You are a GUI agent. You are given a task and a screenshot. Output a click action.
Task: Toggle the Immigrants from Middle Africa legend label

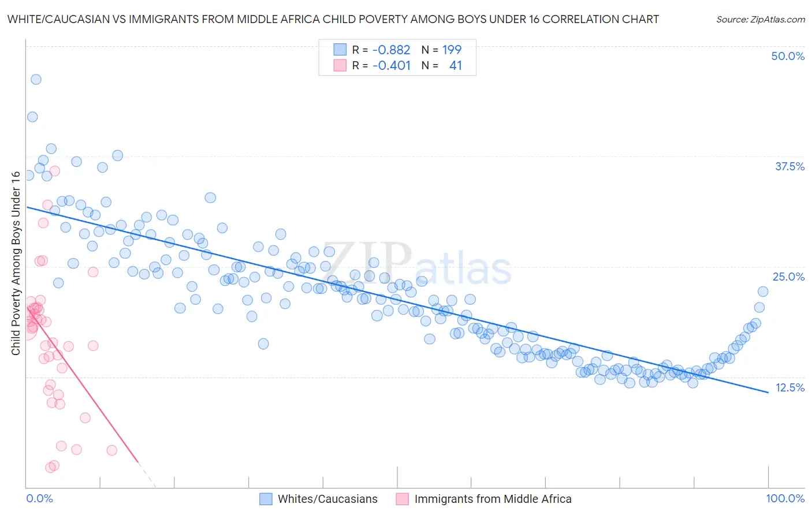[493, 499]
